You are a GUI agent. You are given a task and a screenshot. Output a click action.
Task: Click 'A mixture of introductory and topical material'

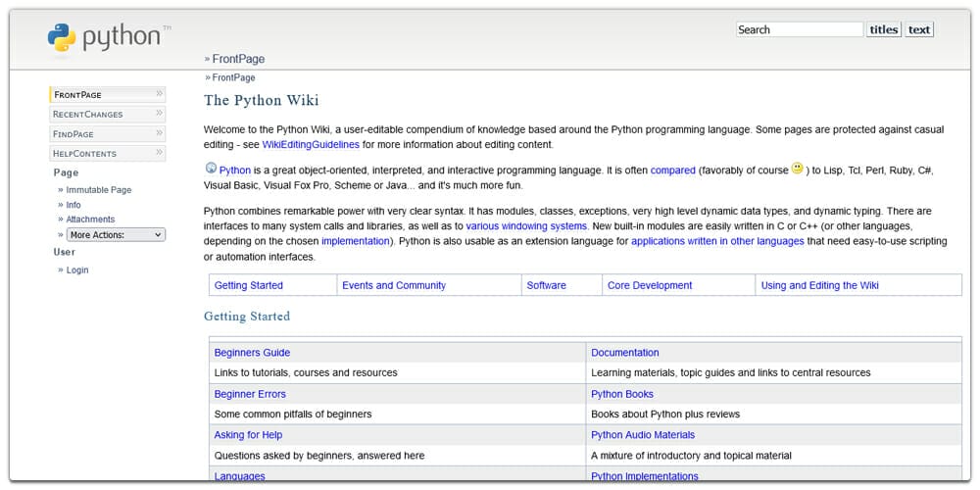click(691, 456)
